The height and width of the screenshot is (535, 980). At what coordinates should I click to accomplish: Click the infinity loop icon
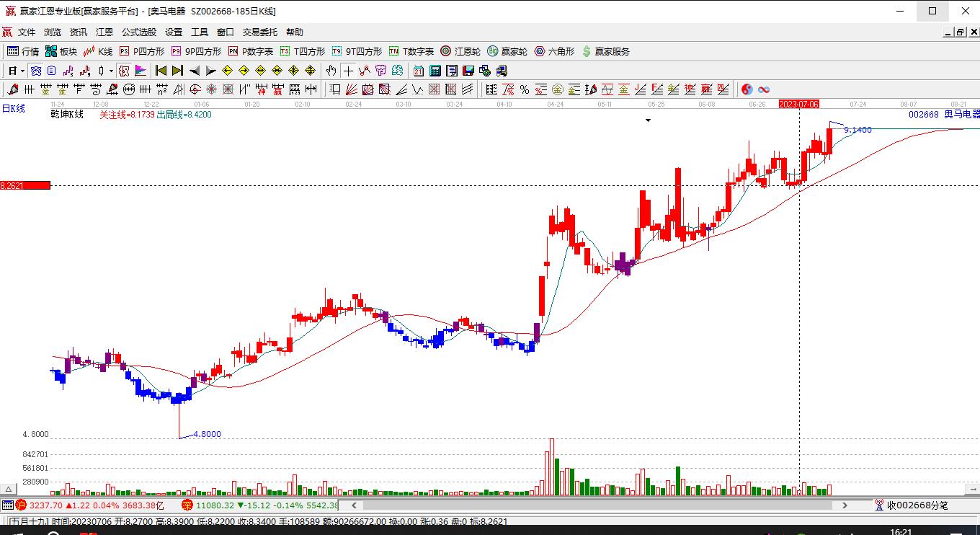[764, 89]
